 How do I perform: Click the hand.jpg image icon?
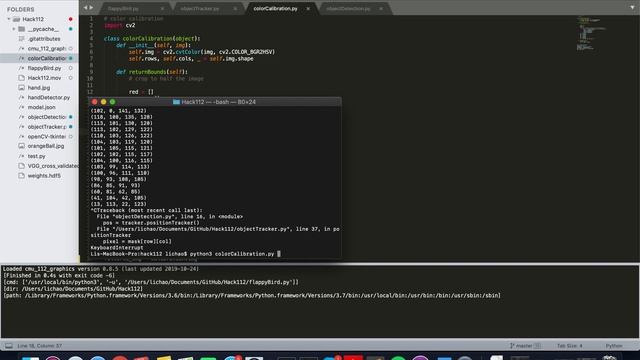[x=22, y=88]
